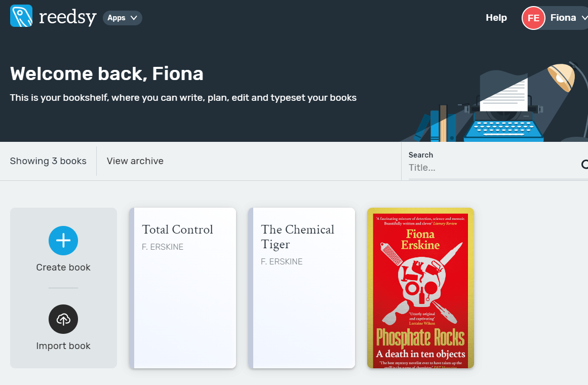The width and height of the screenshot is (588, 385).
Task: Focus the Search title input field
Action: click(491, 168)
